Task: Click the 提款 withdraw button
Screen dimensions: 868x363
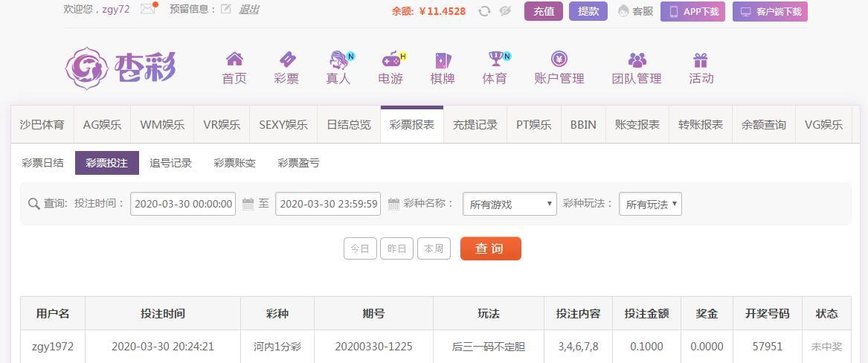Action: [588, 11]
